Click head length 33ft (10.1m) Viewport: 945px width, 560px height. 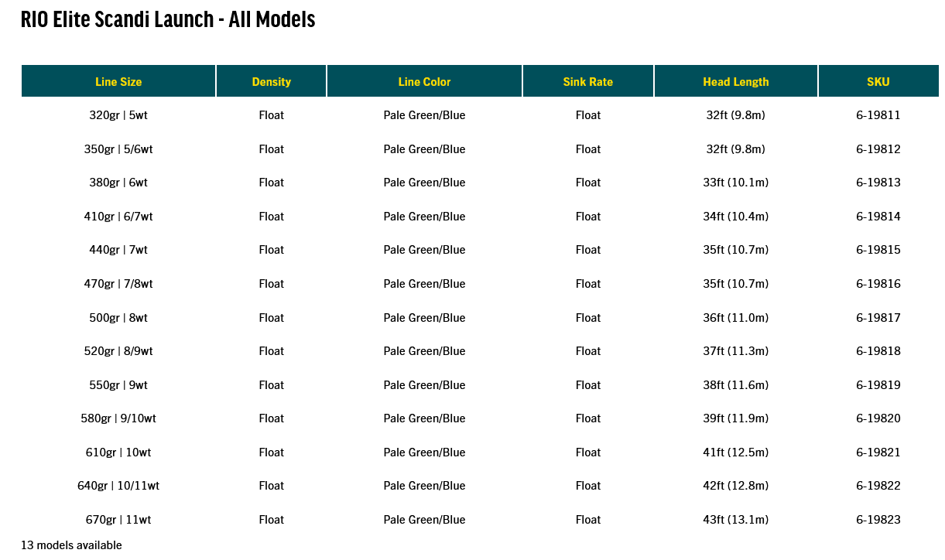point(736,183)
